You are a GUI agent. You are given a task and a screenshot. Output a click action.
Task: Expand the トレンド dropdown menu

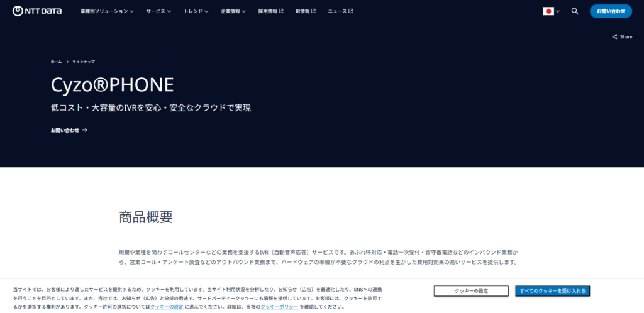point(196,11)
